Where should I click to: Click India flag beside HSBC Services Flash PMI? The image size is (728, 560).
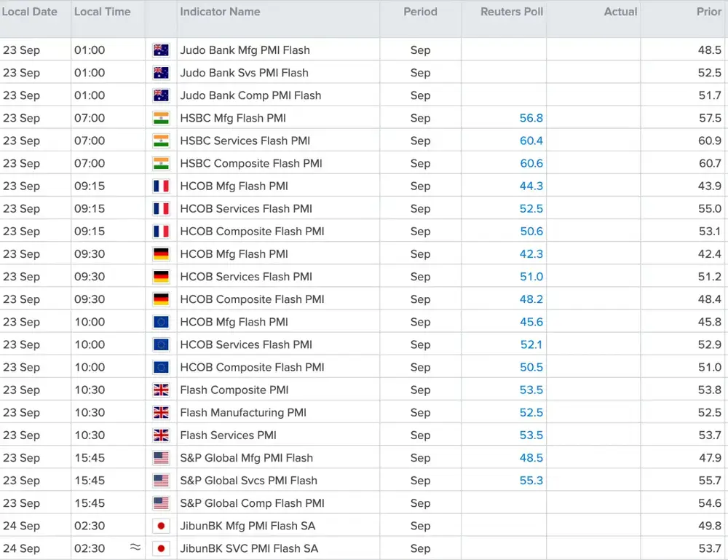coord(161,141)
